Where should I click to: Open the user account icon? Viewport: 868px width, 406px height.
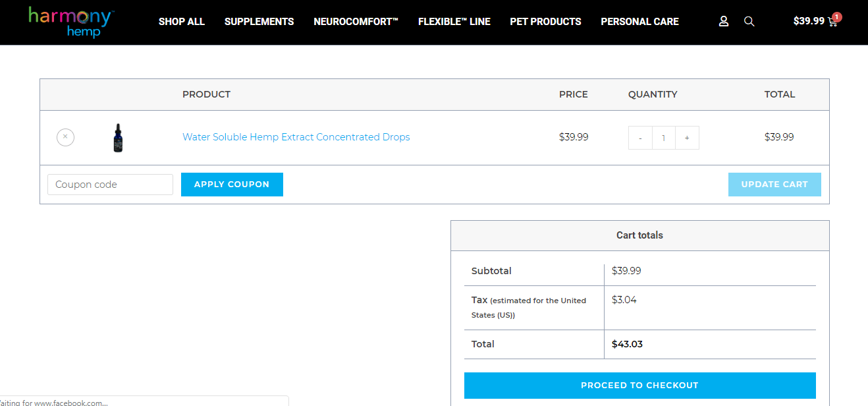[724, 21]
